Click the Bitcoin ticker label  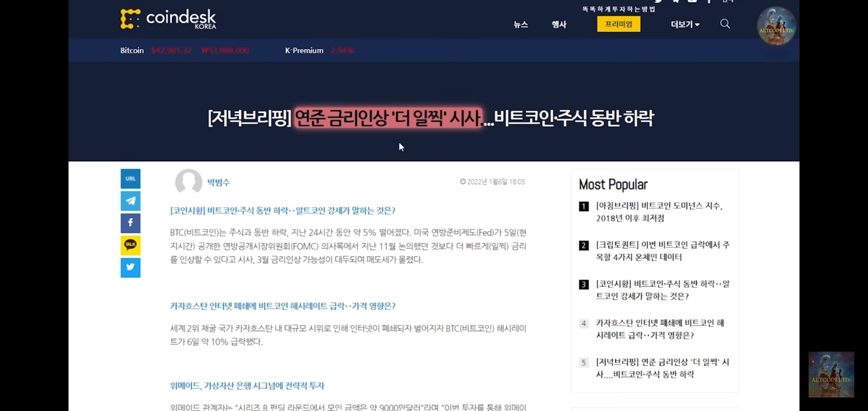pyautogui.click(x=132, y=50)
